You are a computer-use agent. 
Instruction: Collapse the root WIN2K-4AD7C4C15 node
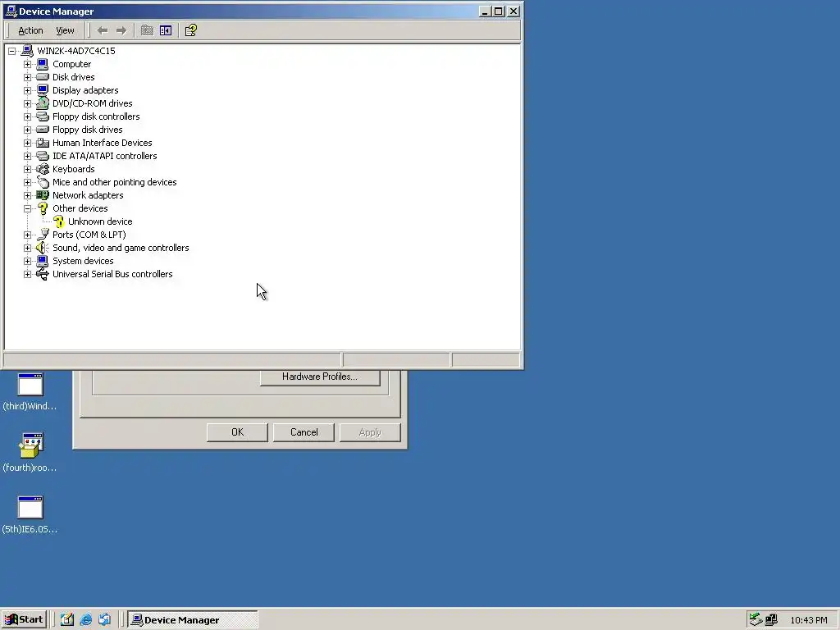(x=11, y=51)
